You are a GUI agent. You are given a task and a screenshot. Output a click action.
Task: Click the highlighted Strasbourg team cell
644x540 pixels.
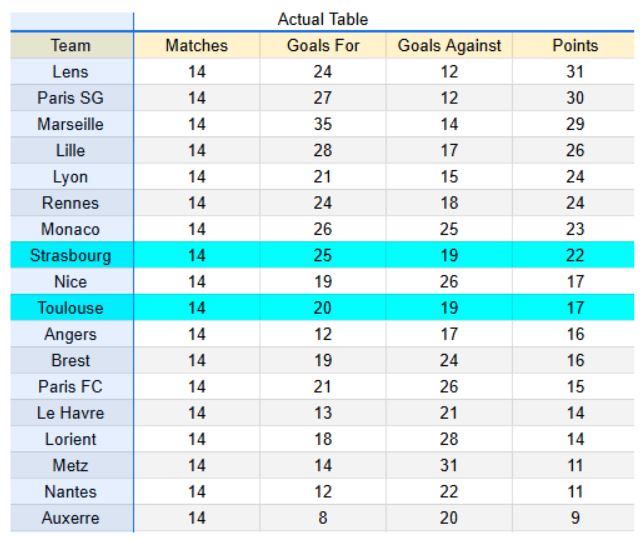click(x=70, y=256)
